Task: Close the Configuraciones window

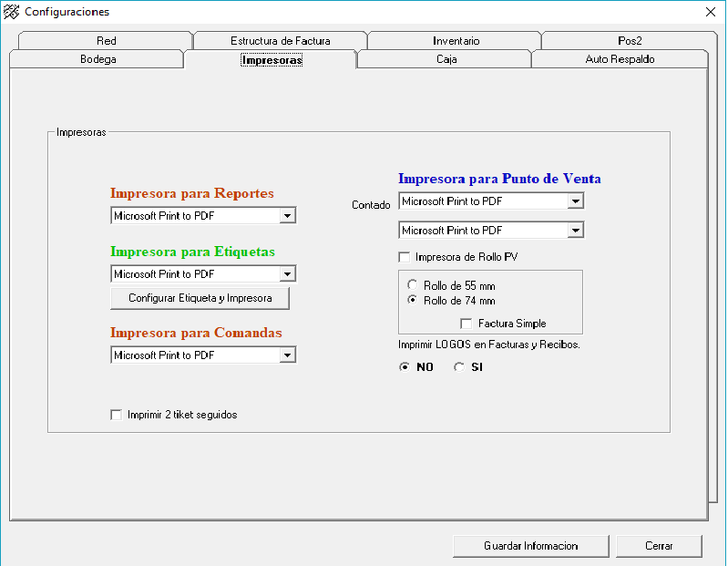Action: pos(710,12)
